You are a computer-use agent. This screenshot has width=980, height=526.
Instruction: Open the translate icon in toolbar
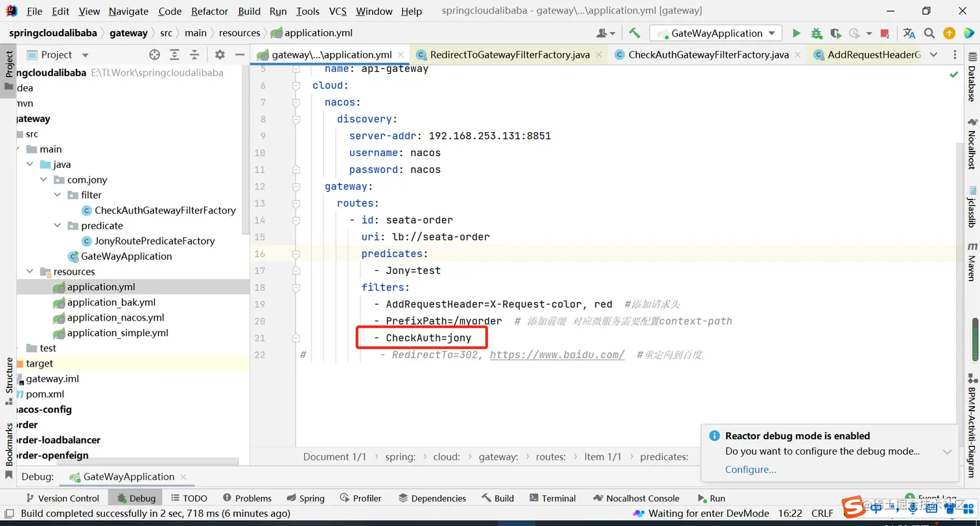click(909, 33)
